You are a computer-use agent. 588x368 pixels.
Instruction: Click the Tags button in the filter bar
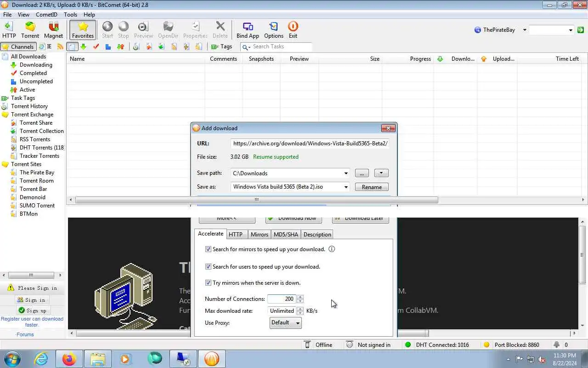(221, 46)
